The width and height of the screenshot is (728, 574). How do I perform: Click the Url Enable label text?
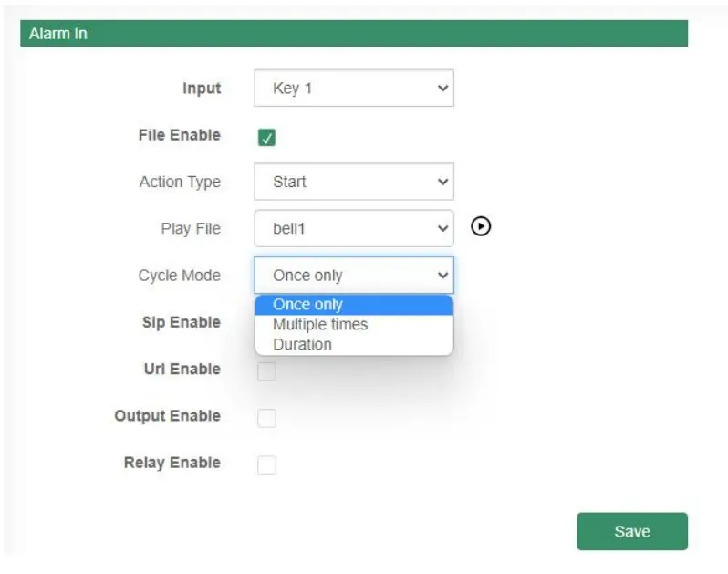point(182,369)
